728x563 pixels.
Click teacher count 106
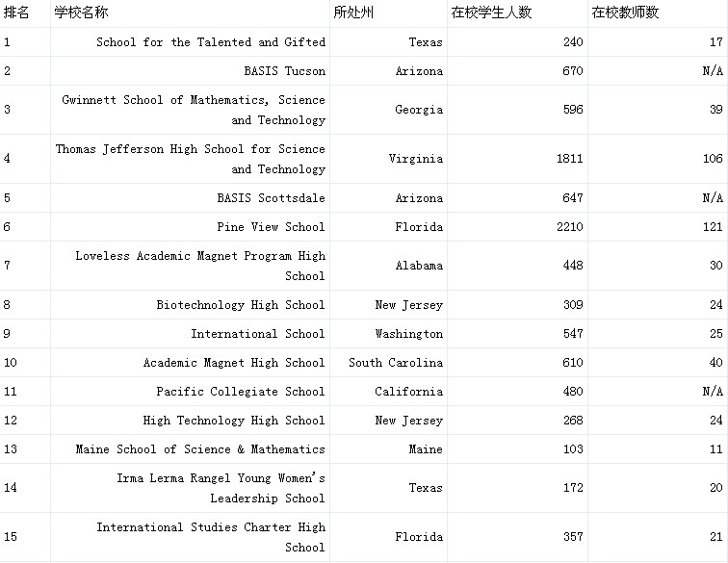713,159
